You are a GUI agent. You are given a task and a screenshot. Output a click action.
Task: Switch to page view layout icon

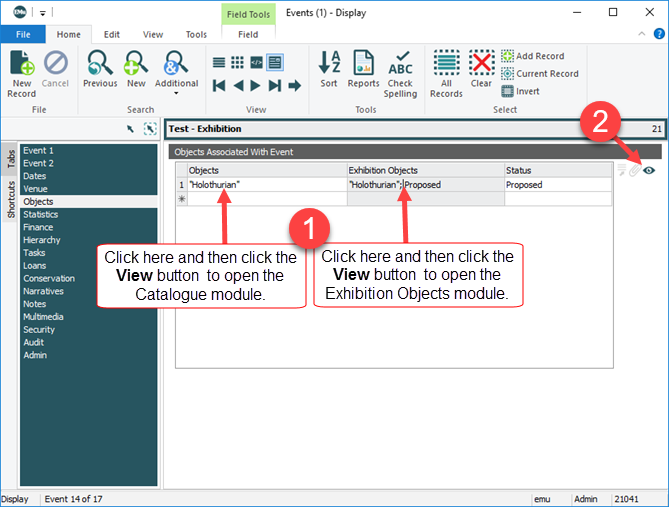(x=274, y=62)
